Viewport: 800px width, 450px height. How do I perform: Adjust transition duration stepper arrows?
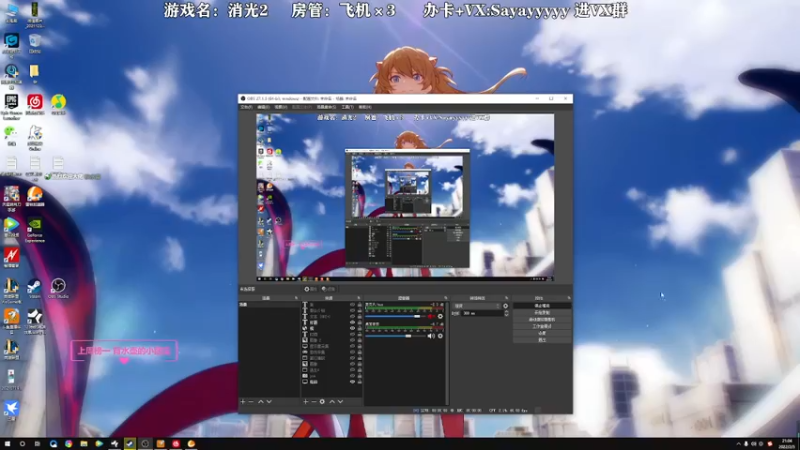(x=506, y=313)
